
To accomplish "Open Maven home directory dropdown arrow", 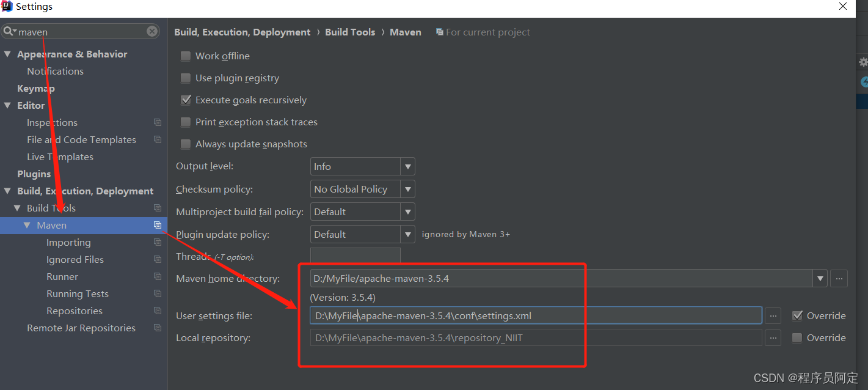I will 820,278.
